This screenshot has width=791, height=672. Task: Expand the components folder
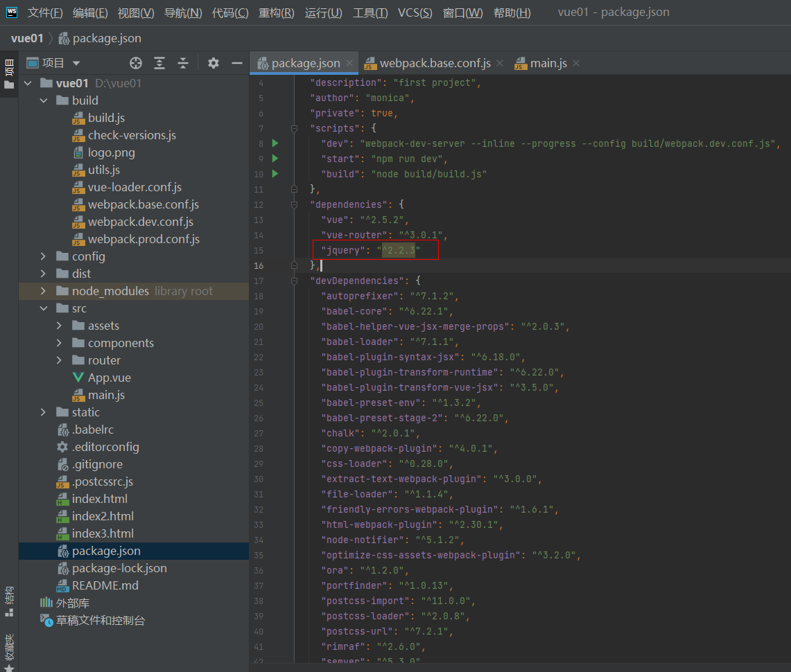click(60, 343)
